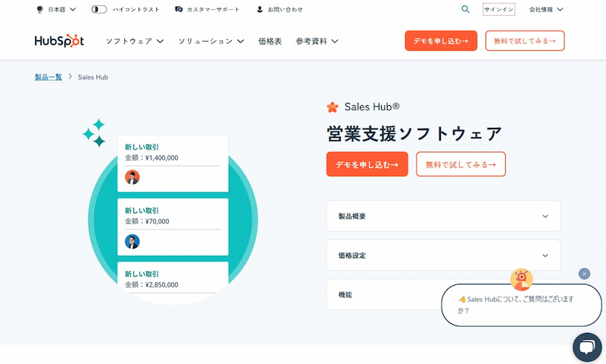
Task: Open the ソリューション navigation menu
Action: [211, 41]
